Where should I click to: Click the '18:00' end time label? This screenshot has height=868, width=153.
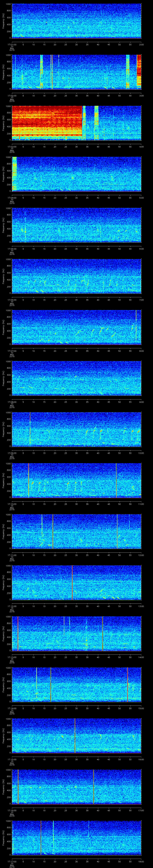(x=141, y=861)
